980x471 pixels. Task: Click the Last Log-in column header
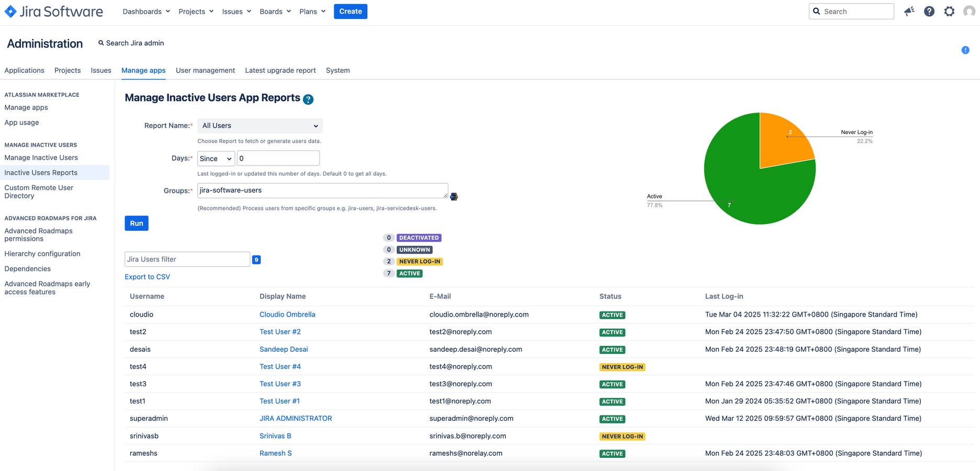click(724, 296)
